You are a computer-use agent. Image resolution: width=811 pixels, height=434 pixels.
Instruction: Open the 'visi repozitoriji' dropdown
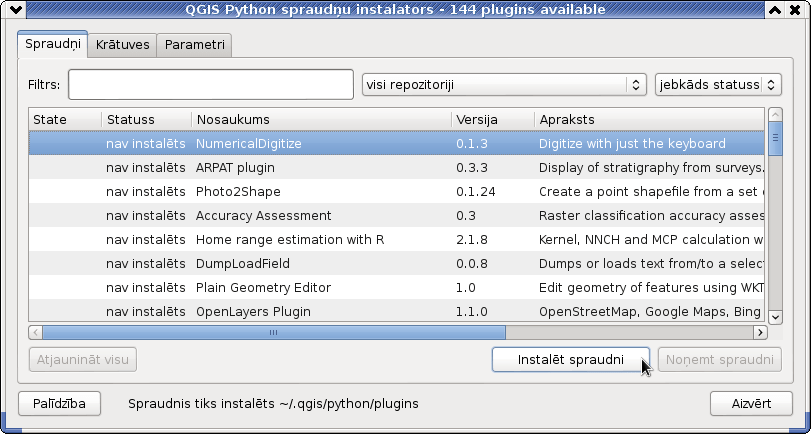click(x=504, y=84)
